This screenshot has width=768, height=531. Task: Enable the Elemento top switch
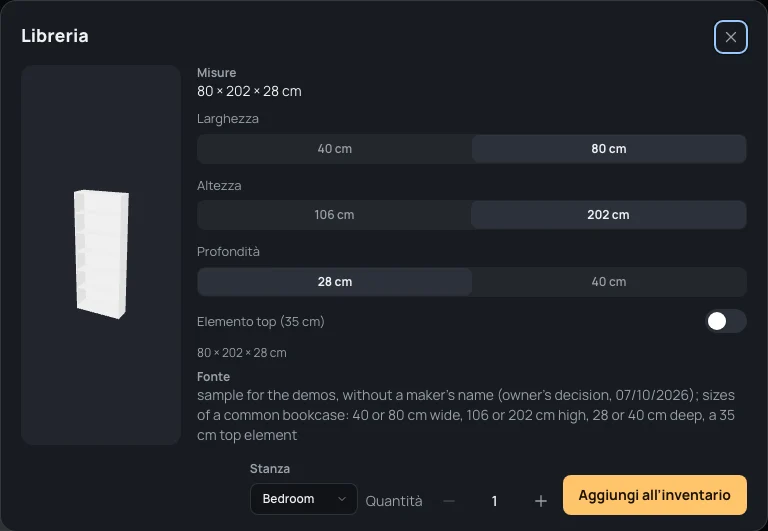point(726,321)
